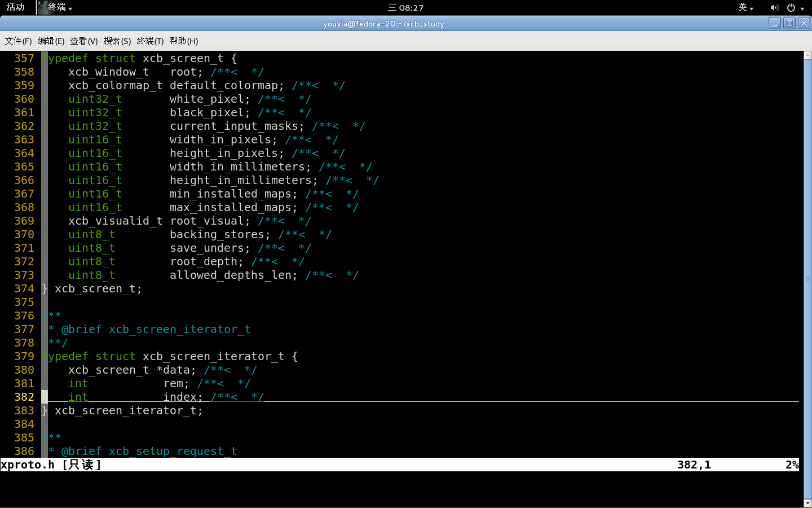Click 'height_in_pixels' on line 364
Screen dimensions: 812x508
coord(224,153)
